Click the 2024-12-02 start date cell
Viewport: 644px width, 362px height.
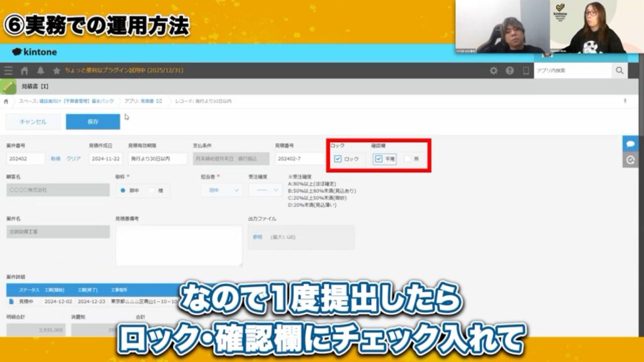58,302
